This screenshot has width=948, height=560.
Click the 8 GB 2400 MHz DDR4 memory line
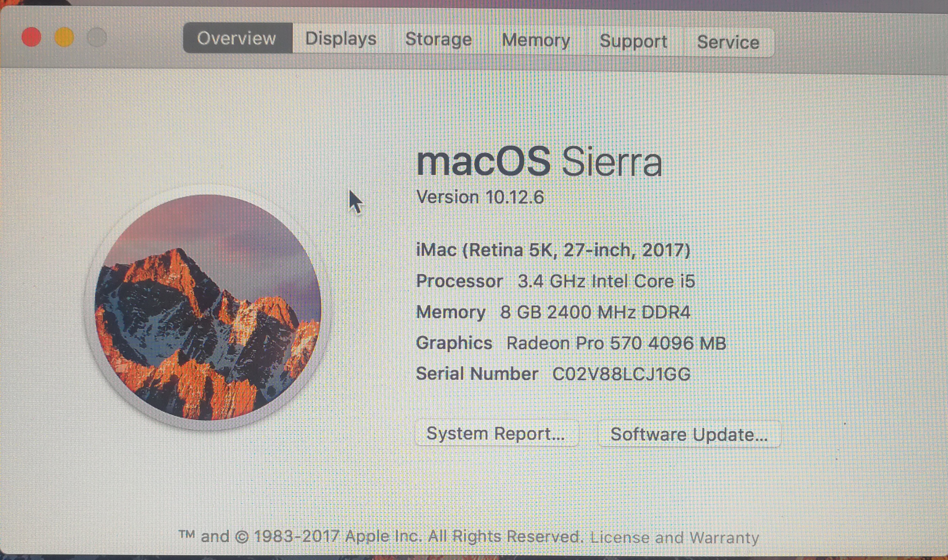[x=553, y=312]
